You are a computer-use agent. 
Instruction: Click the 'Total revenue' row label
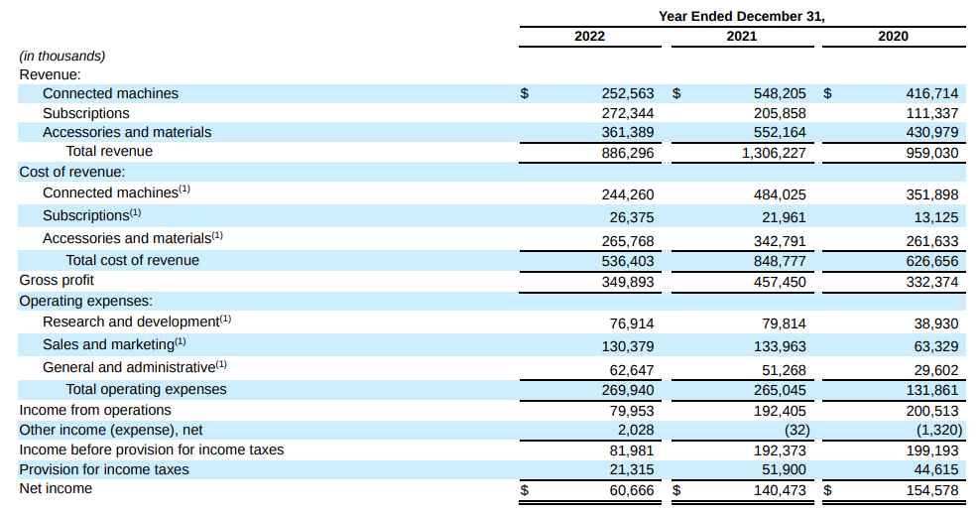point(109,152)
